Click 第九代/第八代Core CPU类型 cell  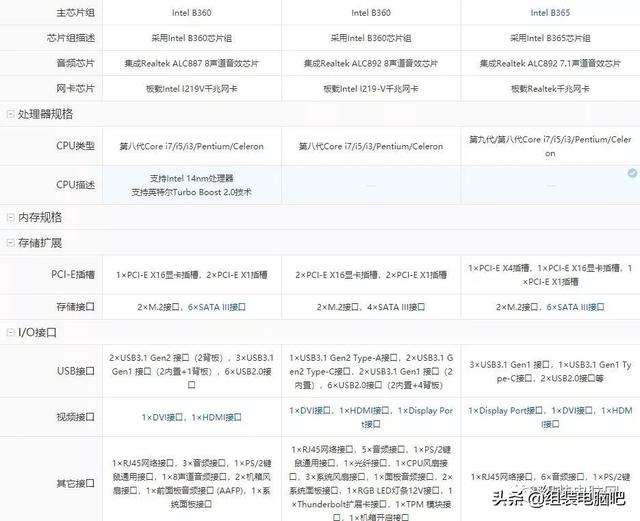550,147
